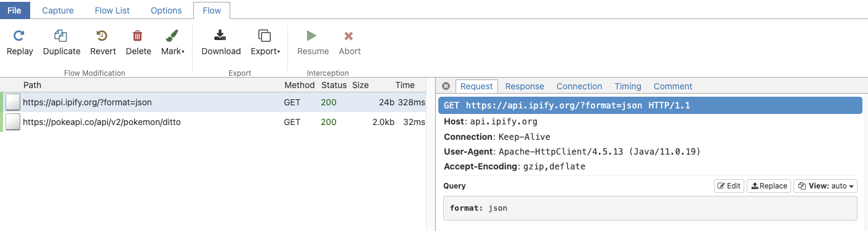Open the Timing tab
This screenshot has height=231, width=868.
click(628, 86)
